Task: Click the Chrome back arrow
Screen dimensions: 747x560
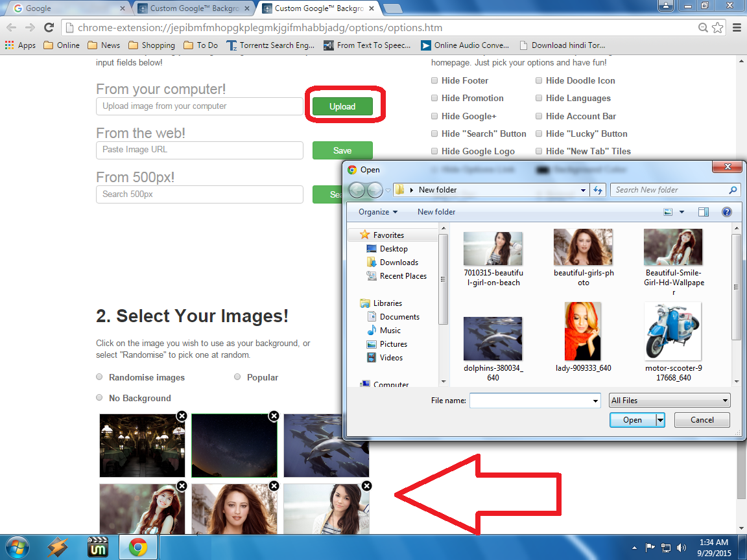Action: (x=12, y=28)
